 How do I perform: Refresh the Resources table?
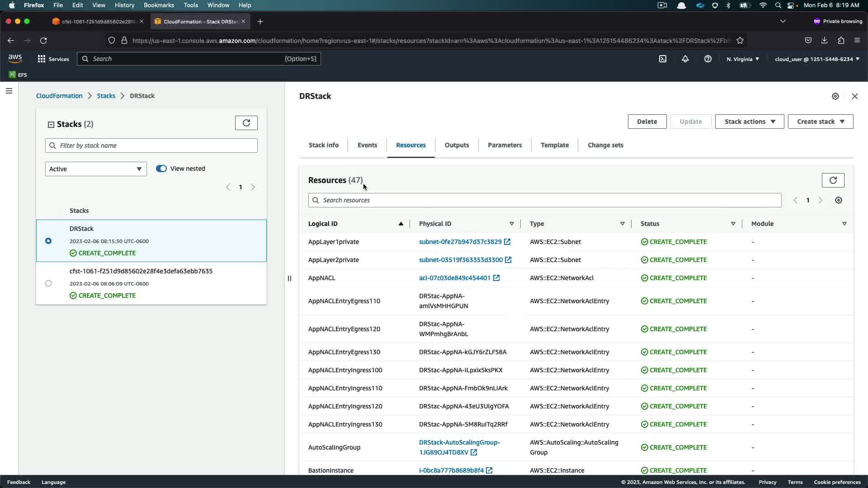[833, 180]
